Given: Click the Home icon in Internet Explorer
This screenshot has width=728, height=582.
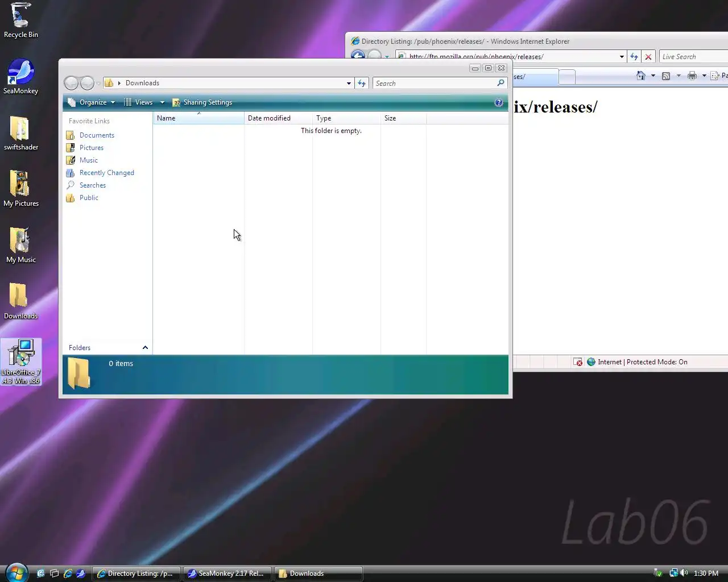Looking at the screenshot, I should coord(641,76).
